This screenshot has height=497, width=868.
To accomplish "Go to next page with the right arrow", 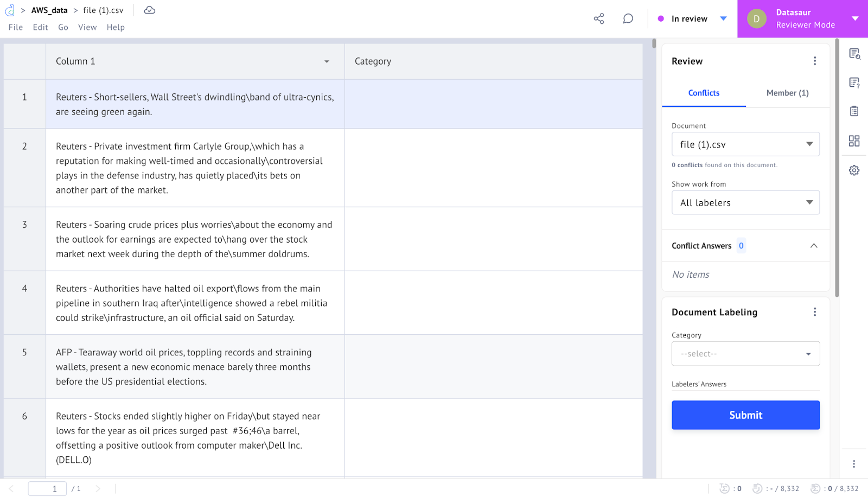I will [99, 488].
